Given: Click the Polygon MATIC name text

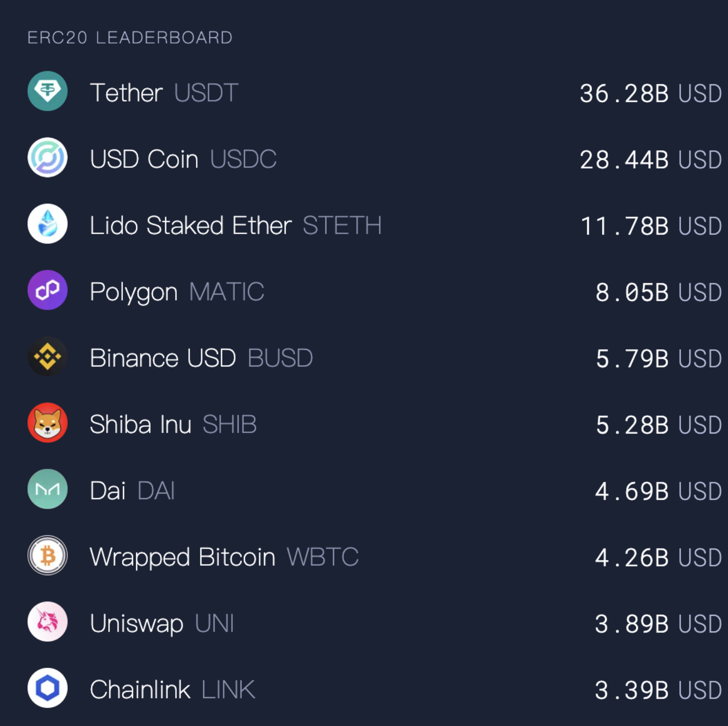Looking at the screenshot, I should point(133,291).
